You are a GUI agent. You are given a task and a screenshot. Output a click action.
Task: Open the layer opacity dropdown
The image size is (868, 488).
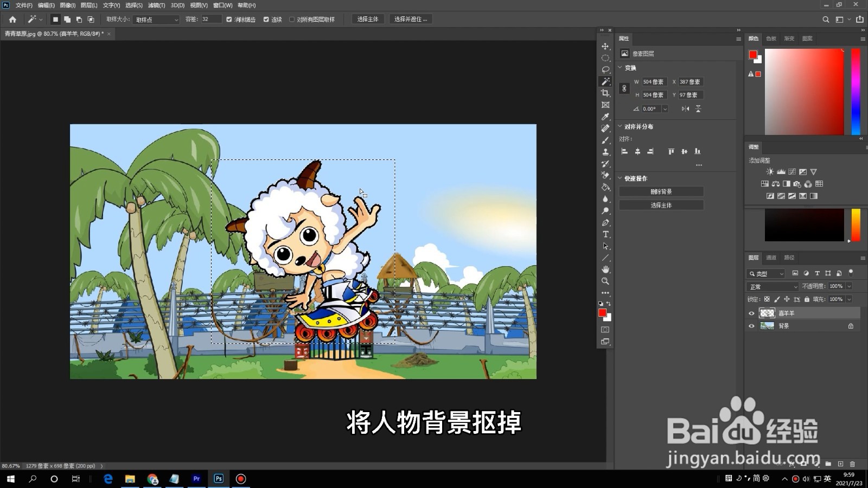[849, 286]
